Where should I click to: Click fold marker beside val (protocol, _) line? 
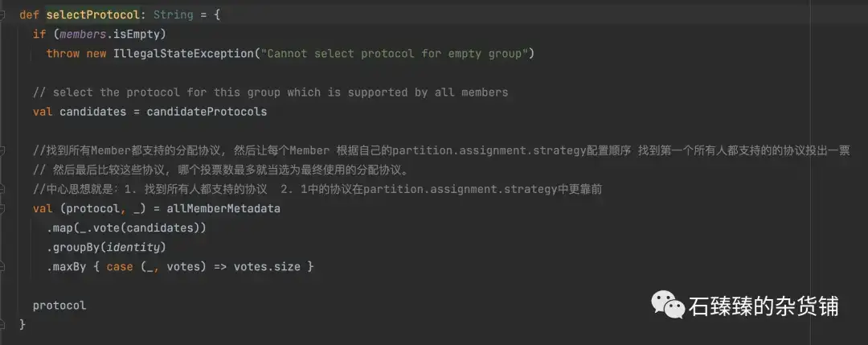[x=2, y=209]
